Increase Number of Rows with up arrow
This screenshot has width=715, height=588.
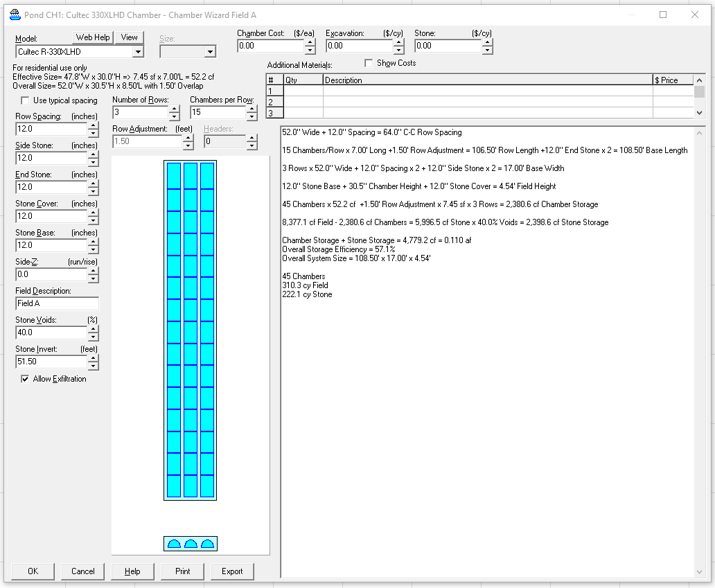point(174,109)
